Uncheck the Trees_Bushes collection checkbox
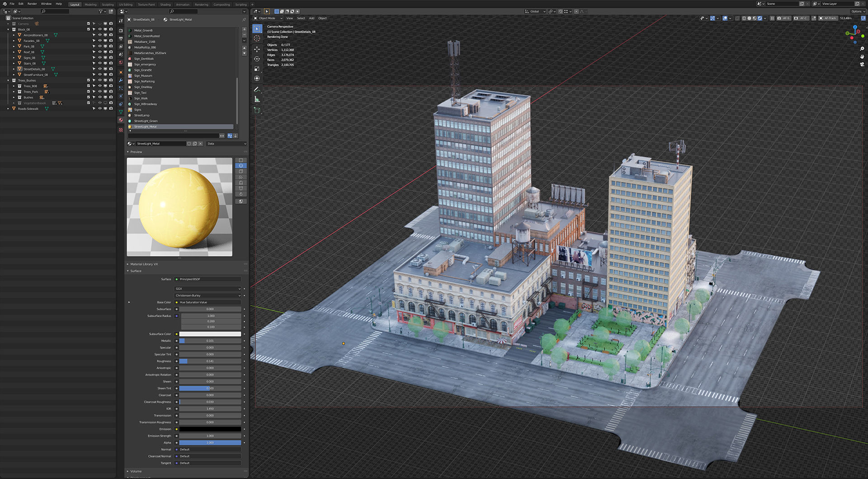Screen dimensions: 868x479 point(89,80)
